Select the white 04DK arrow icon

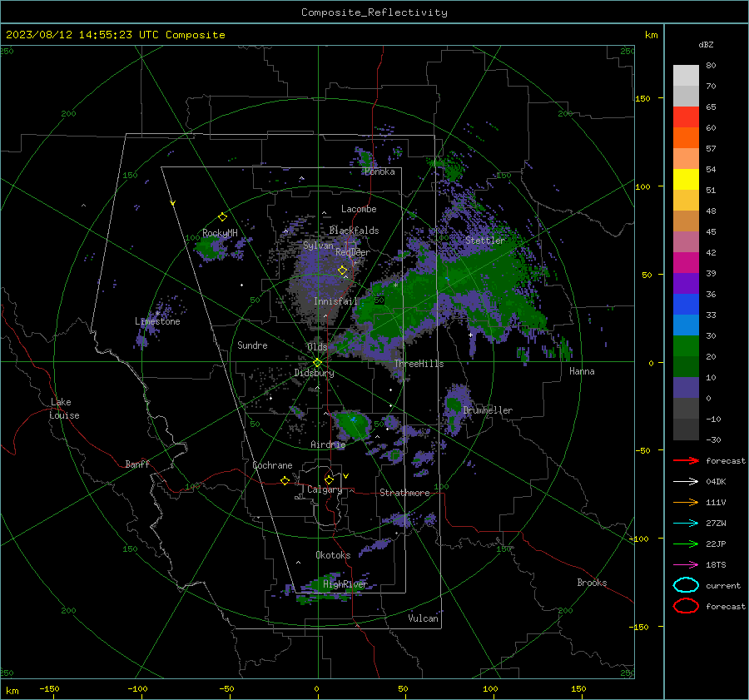[x=686, y=482]
